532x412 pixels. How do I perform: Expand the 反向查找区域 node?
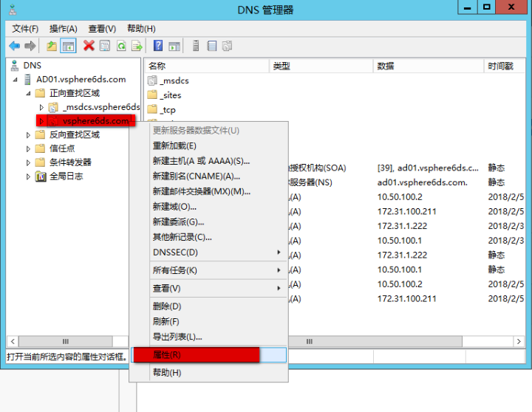[28, 135]
